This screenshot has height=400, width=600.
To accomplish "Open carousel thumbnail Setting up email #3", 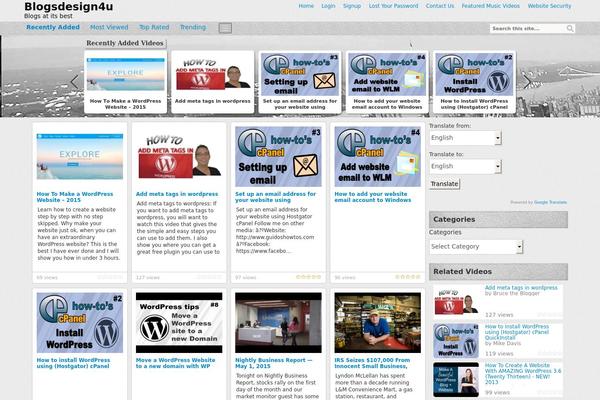I will pos(300,74).
